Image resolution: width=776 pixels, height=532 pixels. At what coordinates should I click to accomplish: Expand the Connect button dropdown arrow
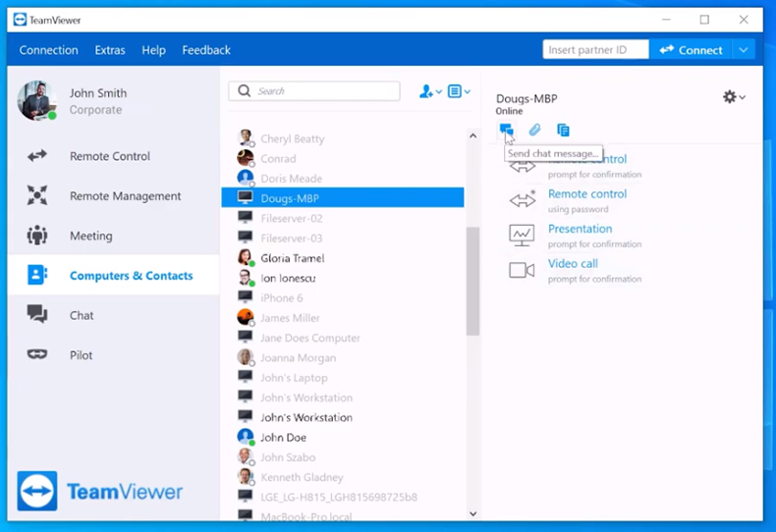coord(744,50)
